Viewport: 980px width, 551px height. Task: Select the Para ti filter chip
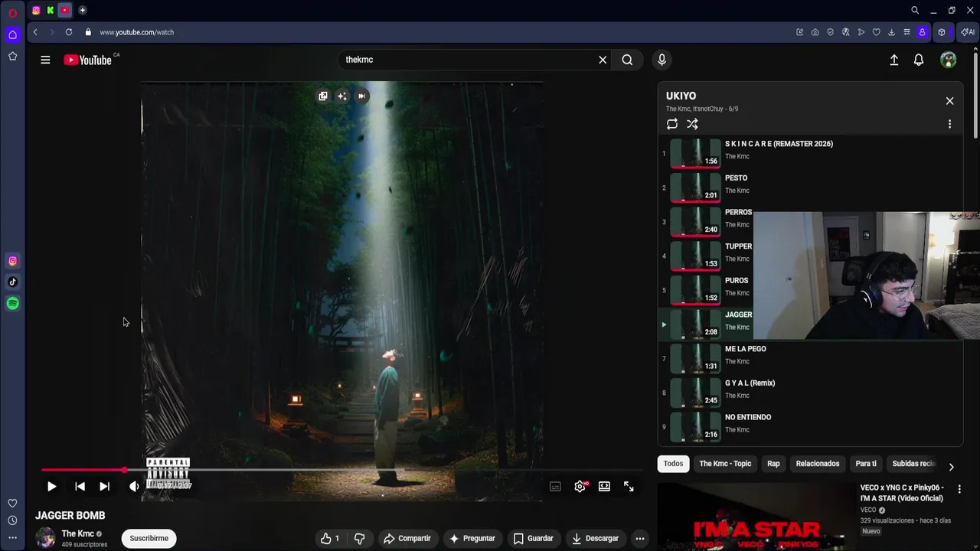click(x=866, y=464)
